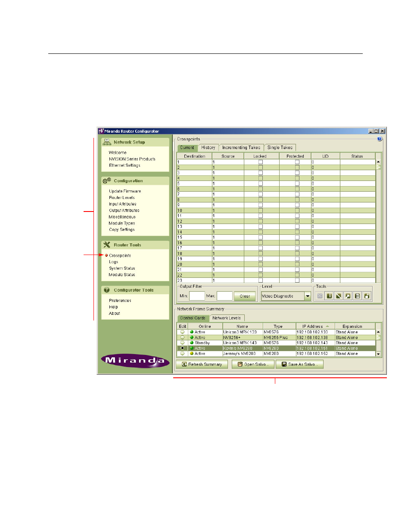Switch to the Current tab
The width and height of the screenshot is (411, 532).
pyautogui.click(x=187, y=147)
